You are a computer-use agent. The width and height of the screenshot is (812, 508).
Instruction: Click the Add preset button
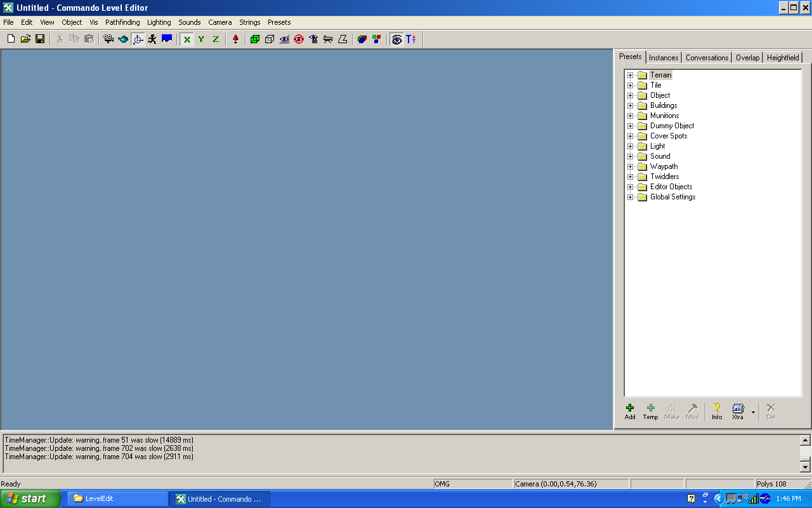point(630,411)
